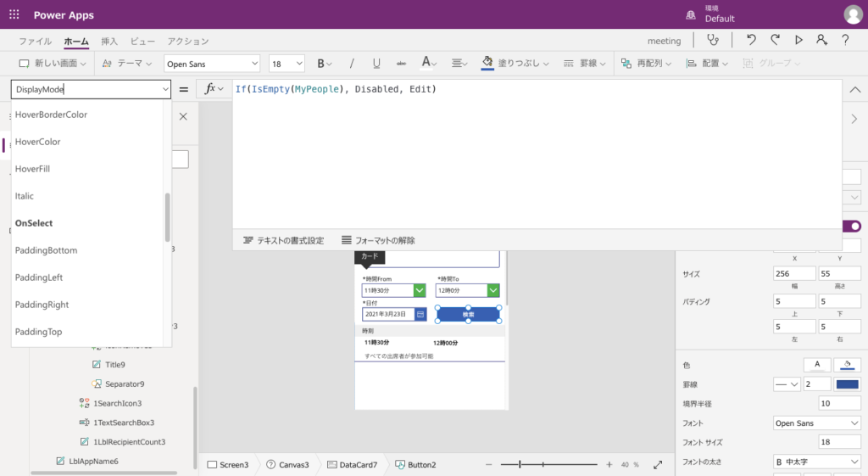Open the Open Sans font dropdown
Image resolution: width=868 pixels, height=476 pixels.
pos(212,64)
